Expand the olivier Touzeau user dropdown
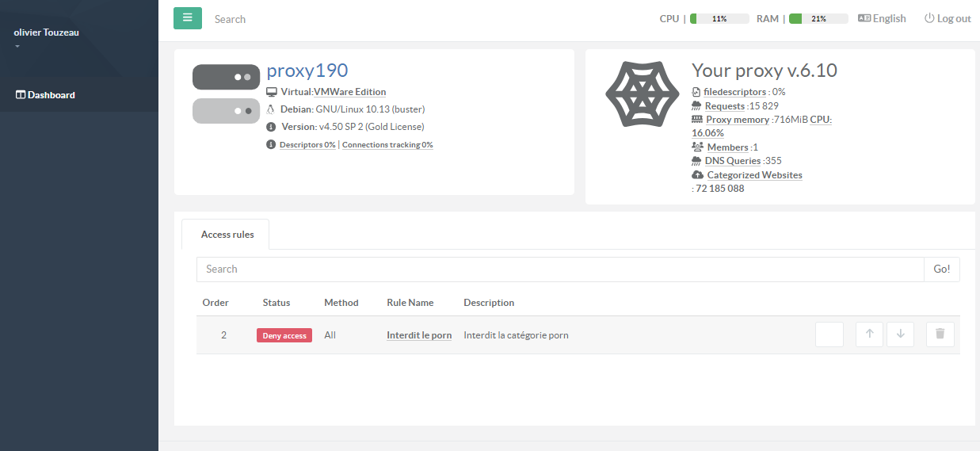This screenshot has height=451, width=980. tap(17, 46)
